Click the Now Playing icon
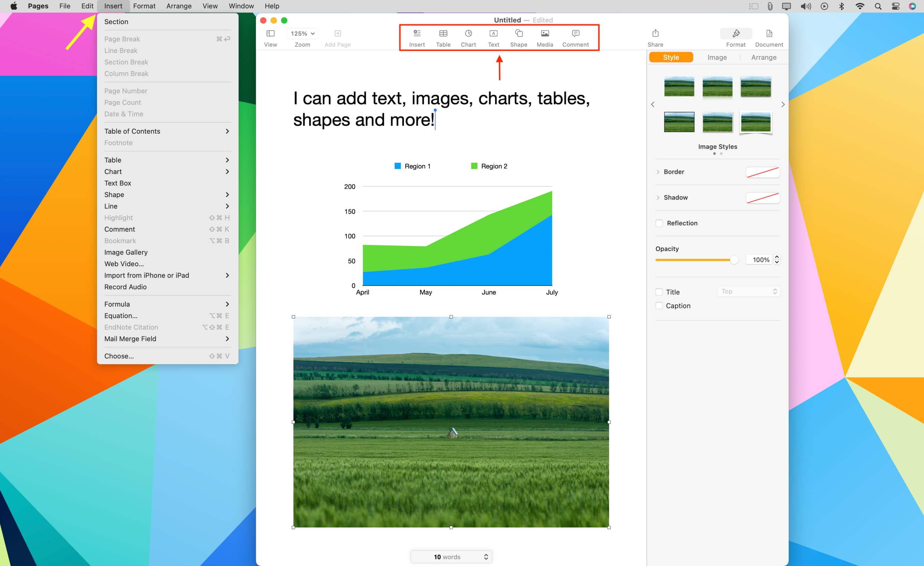This screenshot has height=566, width=924. (x=824, y=6)
